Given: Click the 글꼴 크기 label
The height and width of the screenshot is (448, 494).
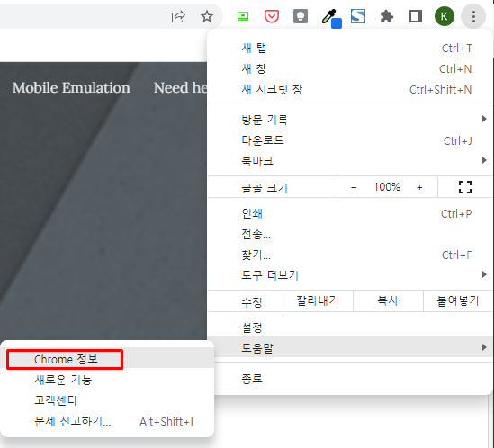Looking at the screenshot, I should 265,188.
